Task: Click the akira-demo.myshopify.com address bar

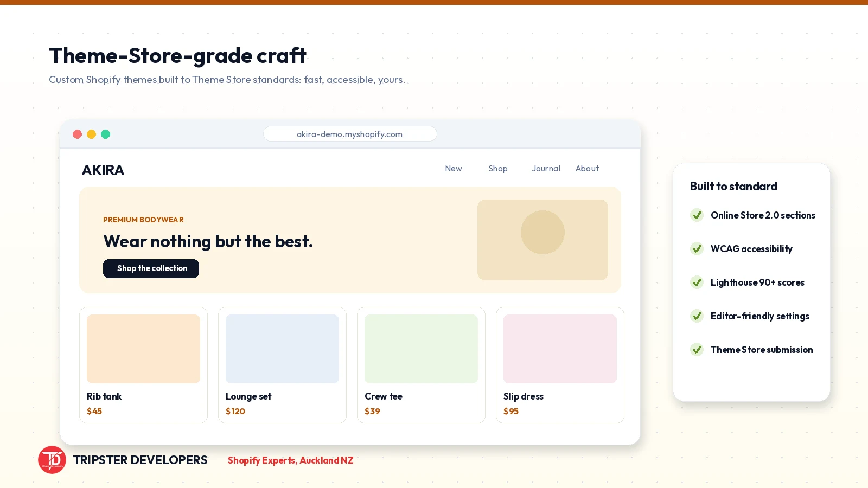Action: coord(350,134)
